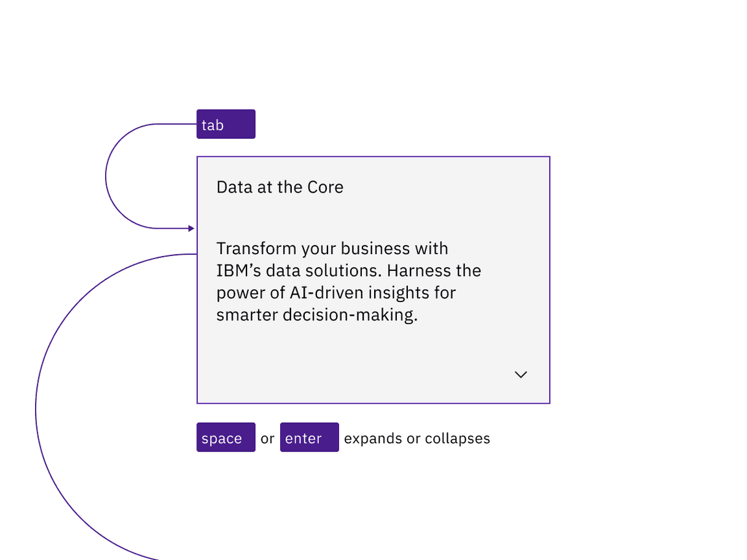Click the purple key cap labeled tab
This screenshot has height=560, width=747.
[x=226, y=124]
